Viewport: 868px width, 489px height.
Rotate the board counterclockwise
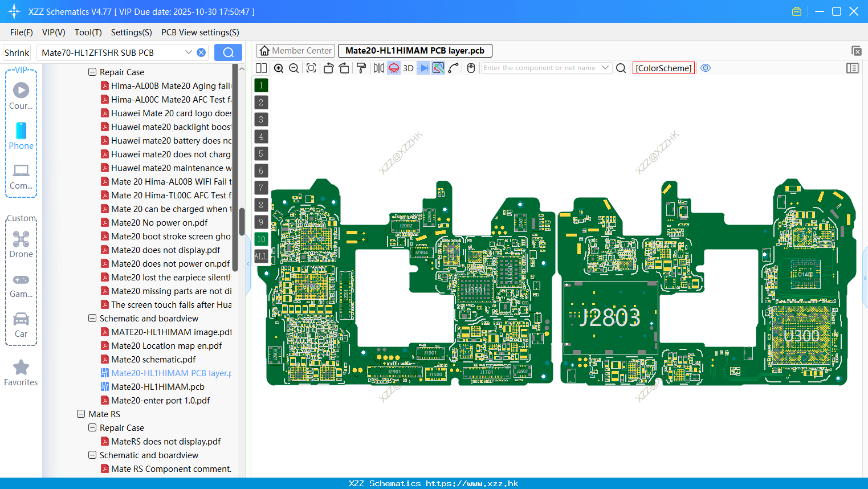point(328,68)
